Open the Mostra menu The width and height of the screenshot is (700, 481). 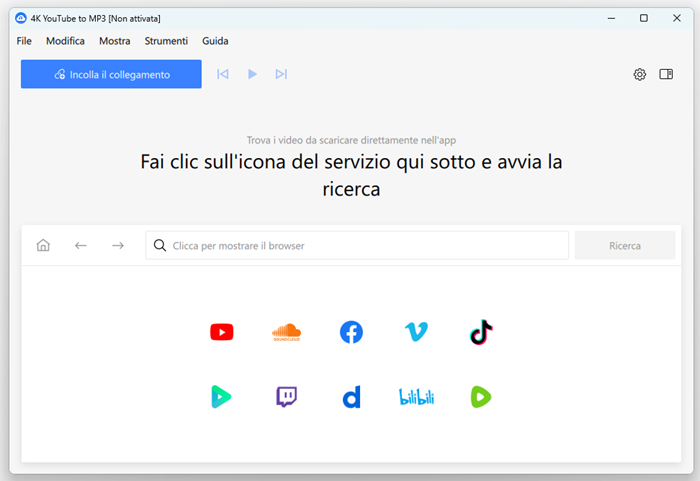pyautogui.click(x=115, y=41)
